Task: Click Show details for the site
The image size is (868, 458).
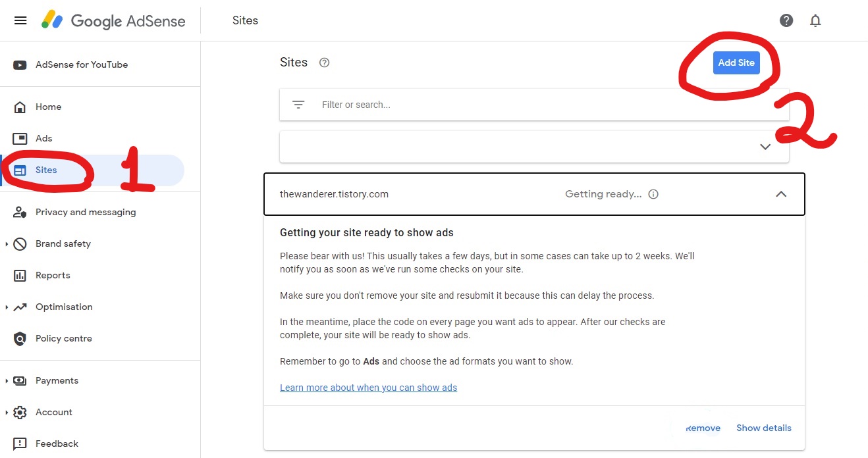Action: tap(764, 428)
